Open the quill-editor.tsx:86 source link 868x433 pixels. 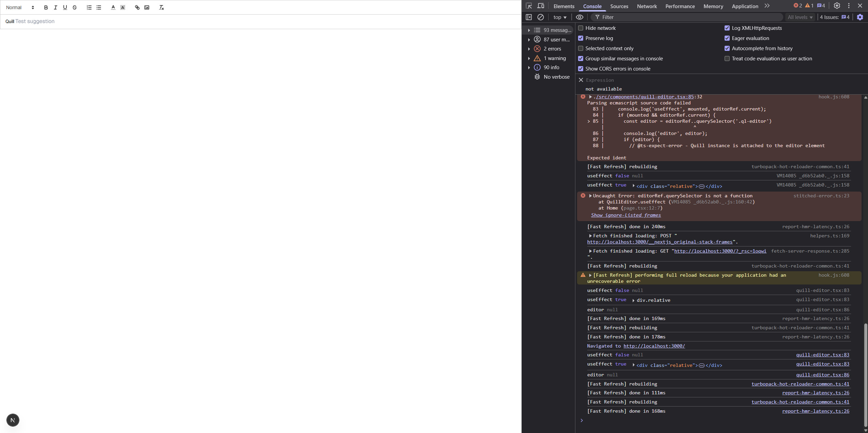[823, 375]
